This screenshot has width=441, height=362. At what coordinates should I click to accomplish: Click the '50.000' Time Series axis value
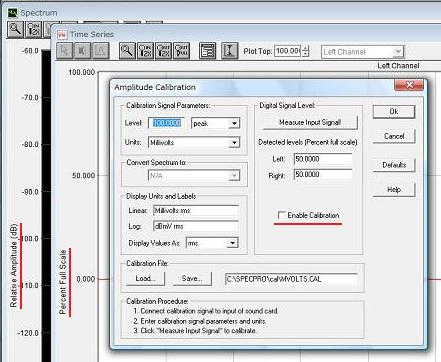pyautogui.click(x=83, y=176)
